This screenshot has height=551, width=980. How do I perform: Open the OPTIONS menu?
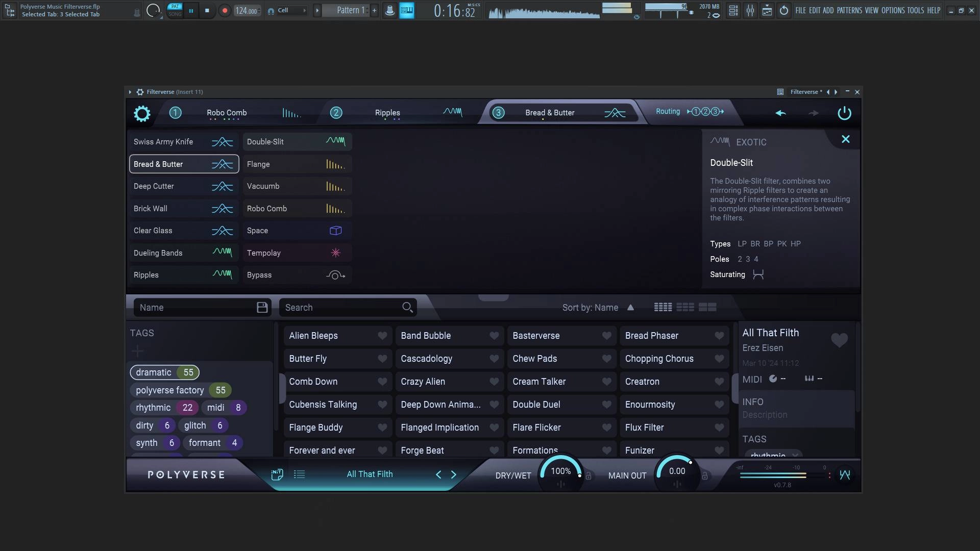click(x=893, y=10)
